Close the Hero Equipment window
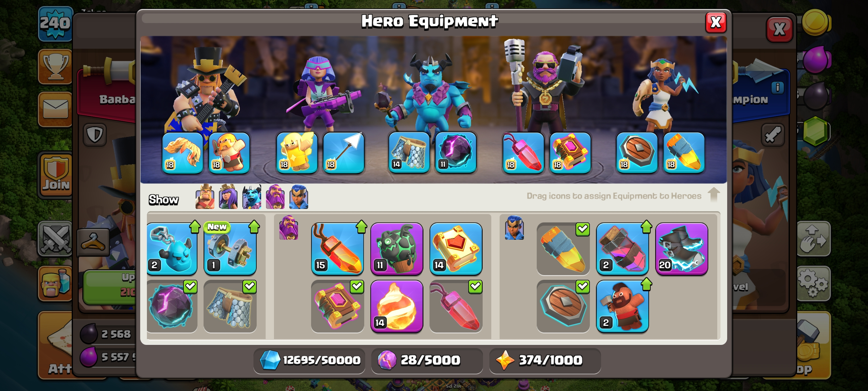Screen dimensions: 868x391 click(x=716, y=23)
